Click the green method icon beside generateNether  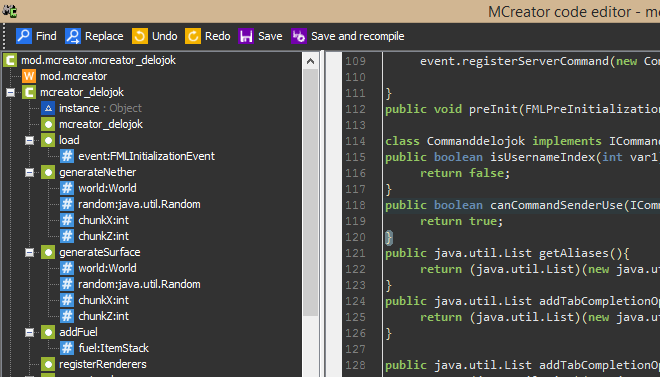(48, 172)
